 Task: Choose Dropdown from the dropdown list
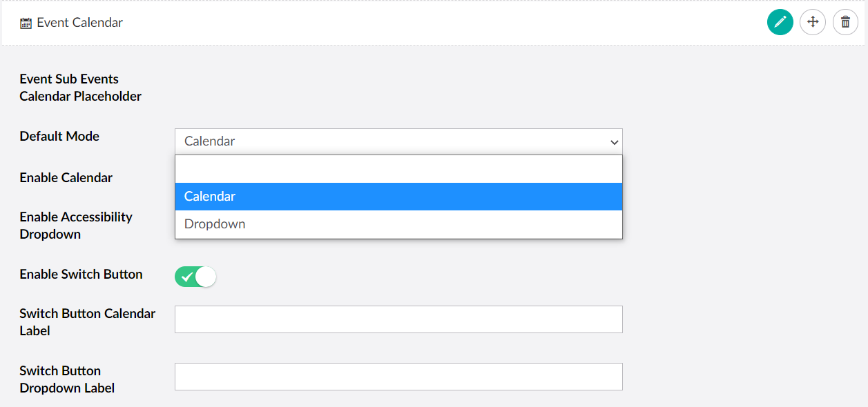398,224
